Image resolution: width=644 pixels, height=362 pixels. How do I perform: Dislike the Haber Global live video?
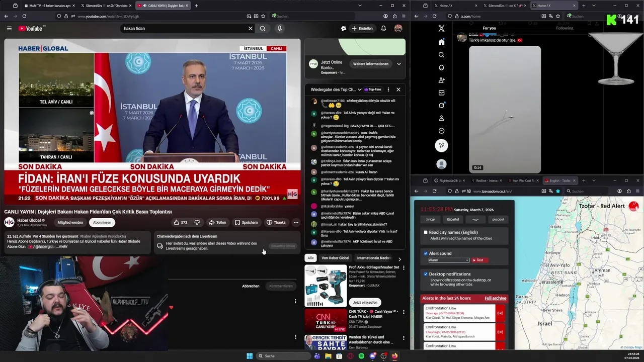coord(197,222)
